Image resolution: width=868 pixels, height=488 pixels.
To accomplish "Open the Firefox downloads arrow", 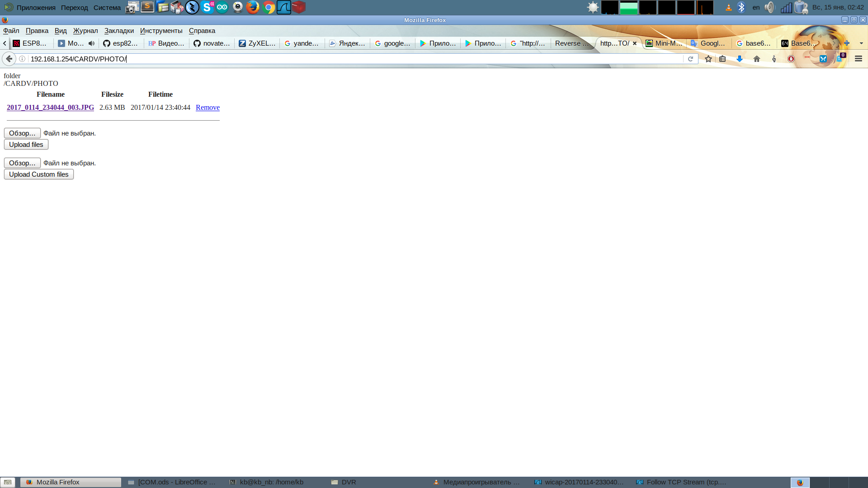I will coord(740,59).
